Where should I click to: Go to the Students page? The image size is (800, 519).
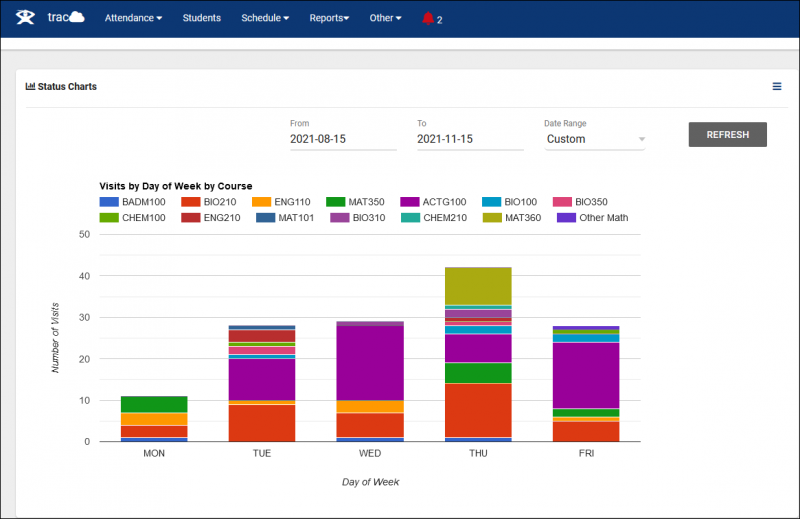[201, 18]
